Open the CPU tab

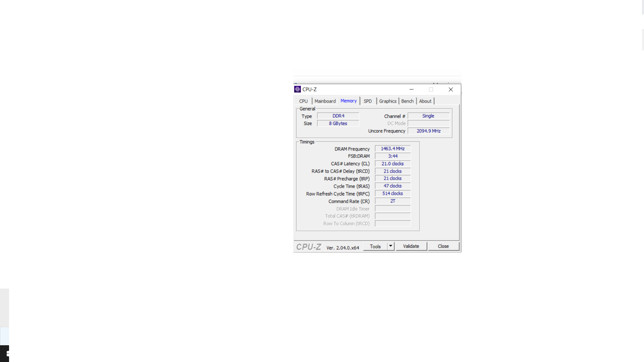(x=303, y=101)
